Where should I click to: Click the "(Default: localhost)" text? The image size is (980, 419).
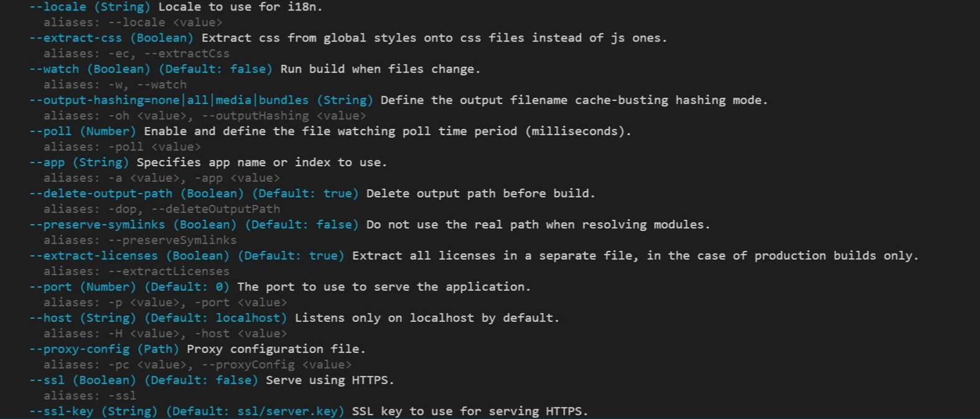(216, 318)
